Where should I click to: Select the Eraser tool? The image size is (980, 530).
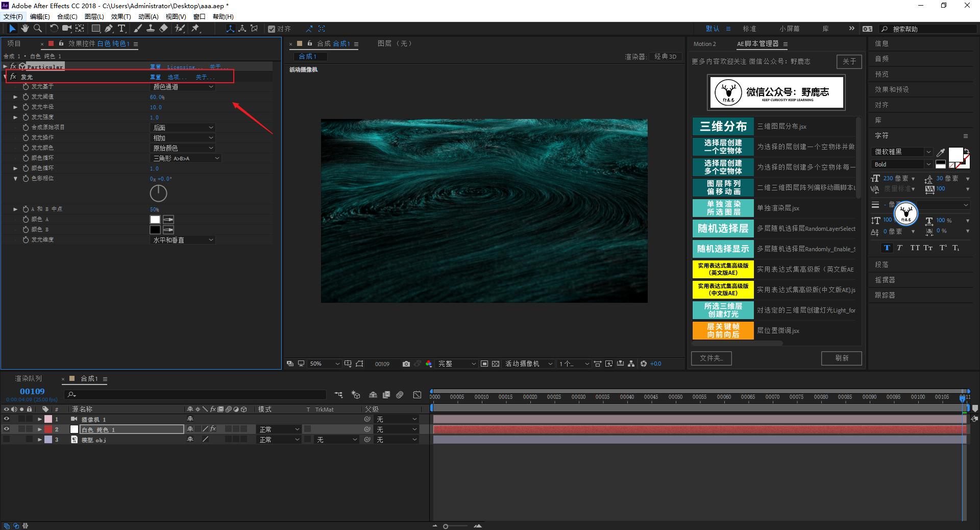tap(163, 29)
